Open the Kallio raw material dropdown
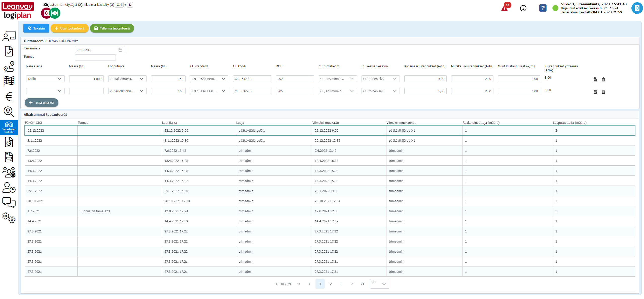This screenshot has width=644, height=299. click(x=45, y=79)
